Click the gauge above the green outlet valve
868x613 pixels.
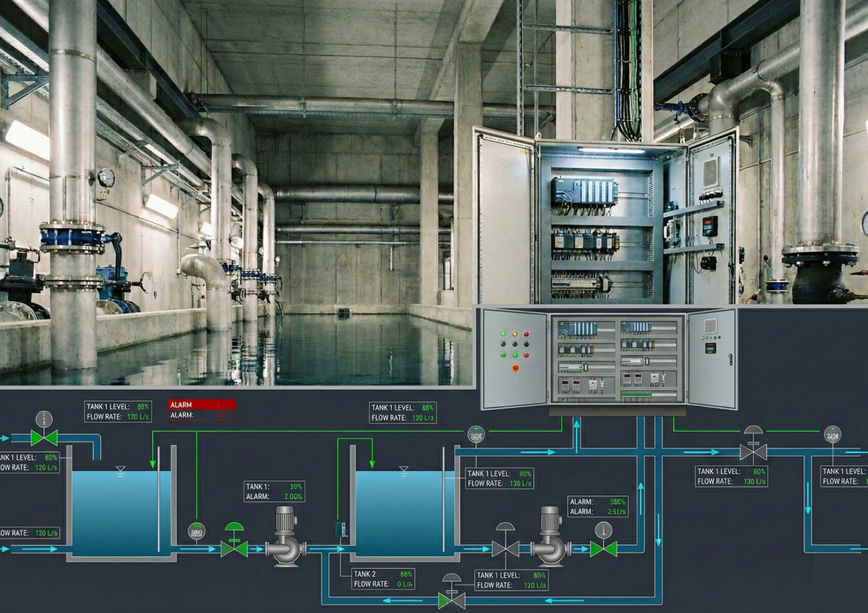pos(604,530)
